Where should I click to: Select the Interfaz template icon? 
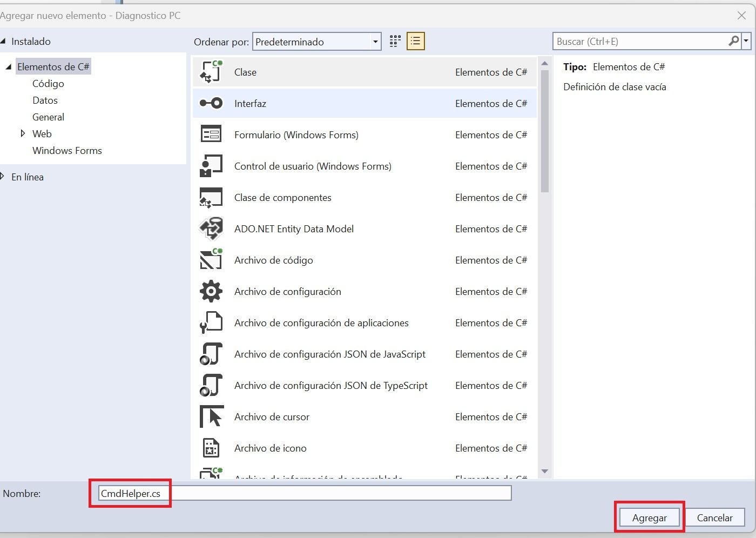pyautogui.click(x=211, y=103)
